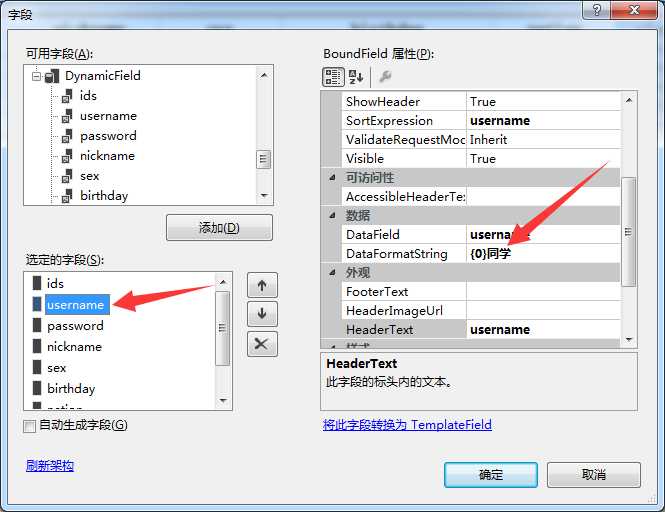Select sex in the selected fields list
The height and width of the screenshot is (512, 665).
click(56, 368)
